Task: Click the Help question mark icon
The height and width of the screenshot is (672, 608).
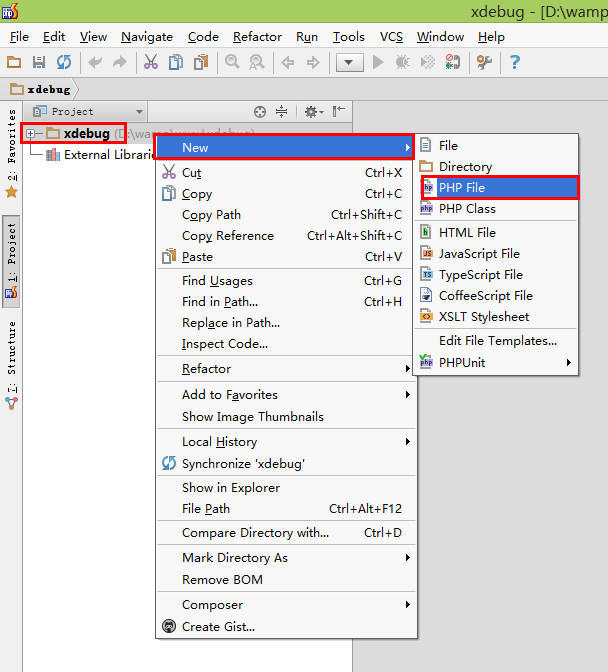Action: coord(515,63)
